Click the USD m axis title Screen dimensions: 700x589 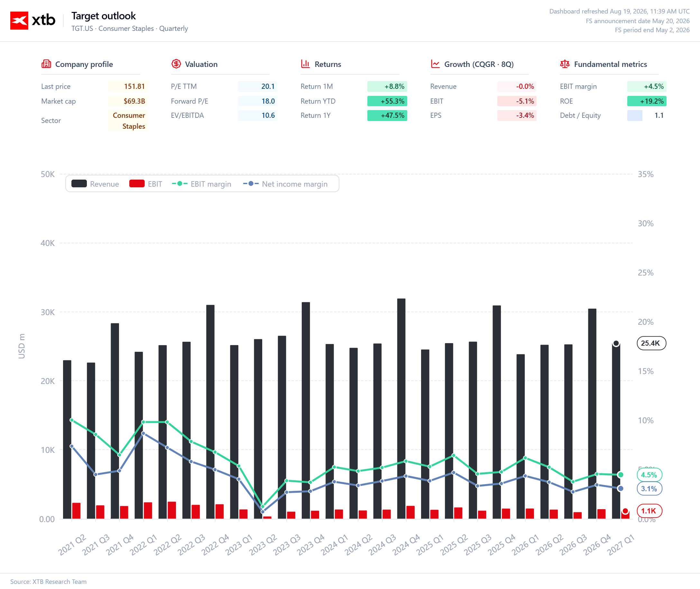click(x=21, y=346)
